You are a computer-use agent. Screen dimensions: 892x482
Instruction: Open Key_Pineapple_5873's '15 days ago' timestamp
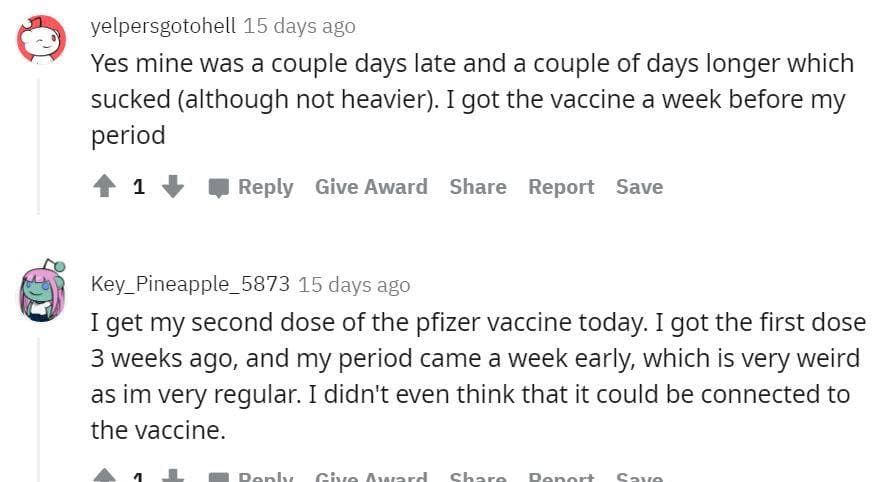(x=354, y=285)
